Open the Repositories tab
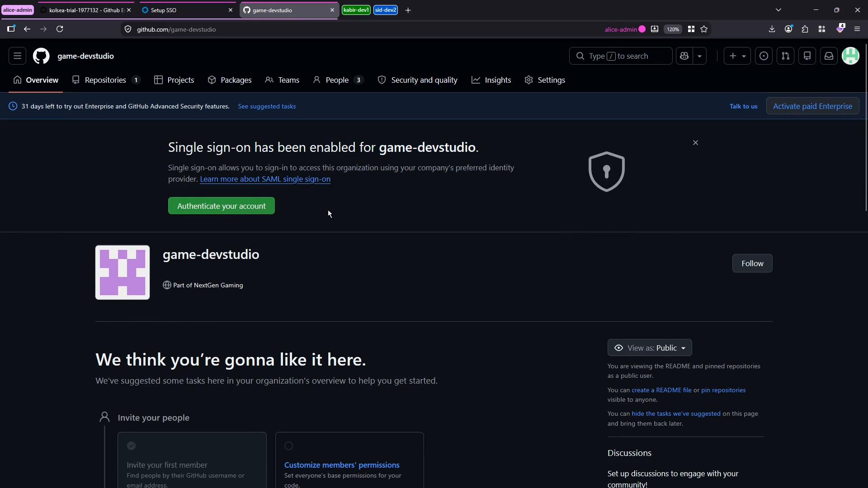868x488 pixels. [106, 80]
